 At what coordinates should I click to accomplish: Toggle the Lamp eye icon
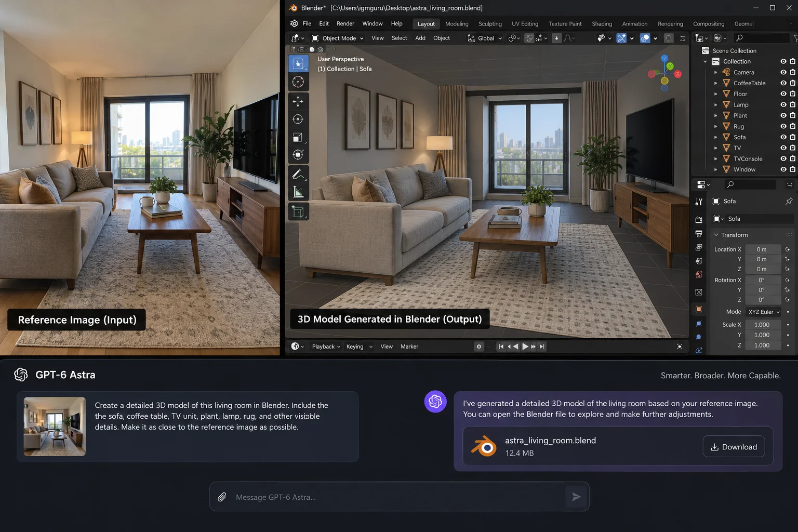pyautogui.click(x=783, y=105)
